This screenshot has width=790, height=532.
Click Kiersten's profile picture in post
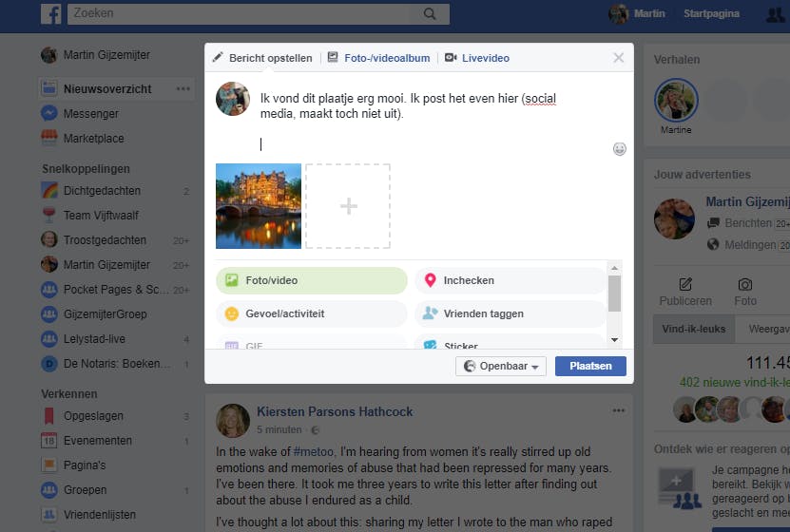[x=233, y=420]
